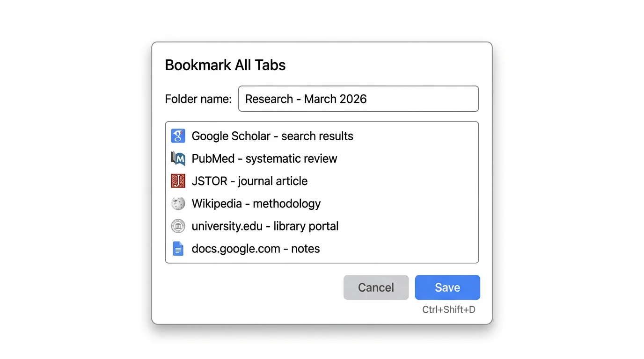Select the Google Scholar search results tab entry

pos(272,136)
